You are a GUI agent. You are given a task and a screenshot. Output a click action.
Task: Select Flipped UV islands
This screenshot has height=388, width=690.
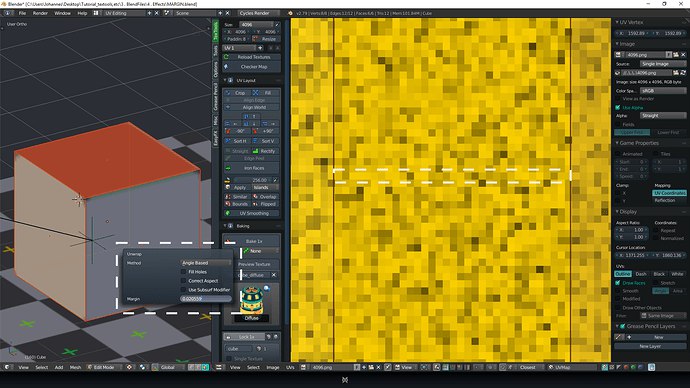[x=266, y=204]
